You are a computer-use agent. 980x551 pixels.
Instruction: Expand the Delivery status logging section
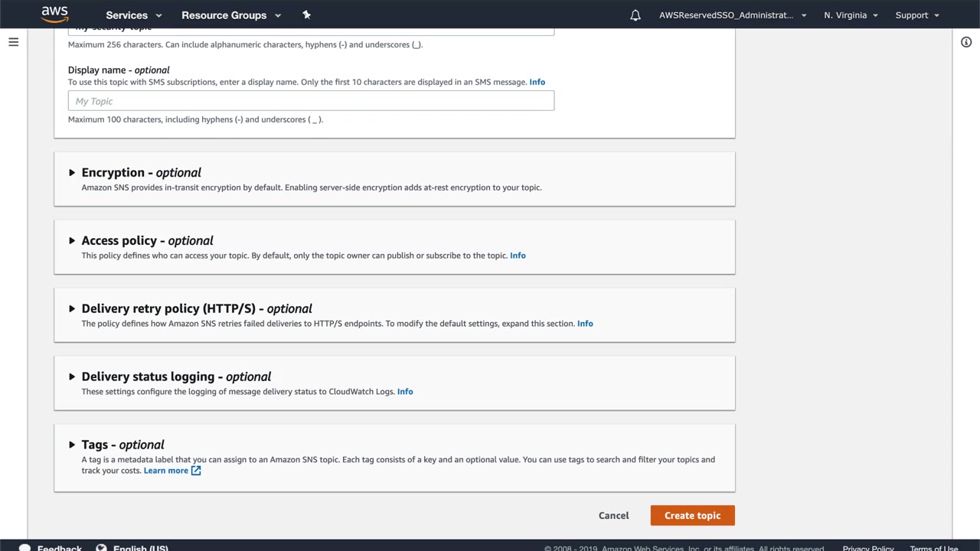click(72, 377)
